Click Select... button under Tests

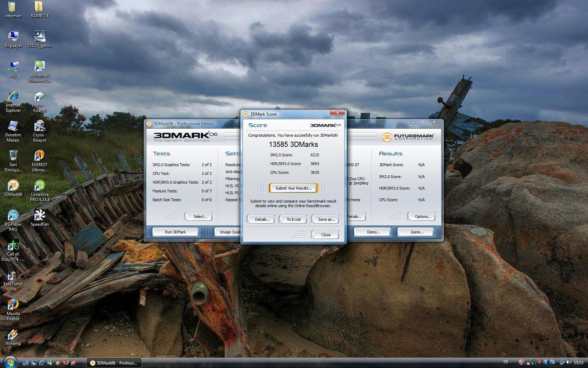[200, 216]
